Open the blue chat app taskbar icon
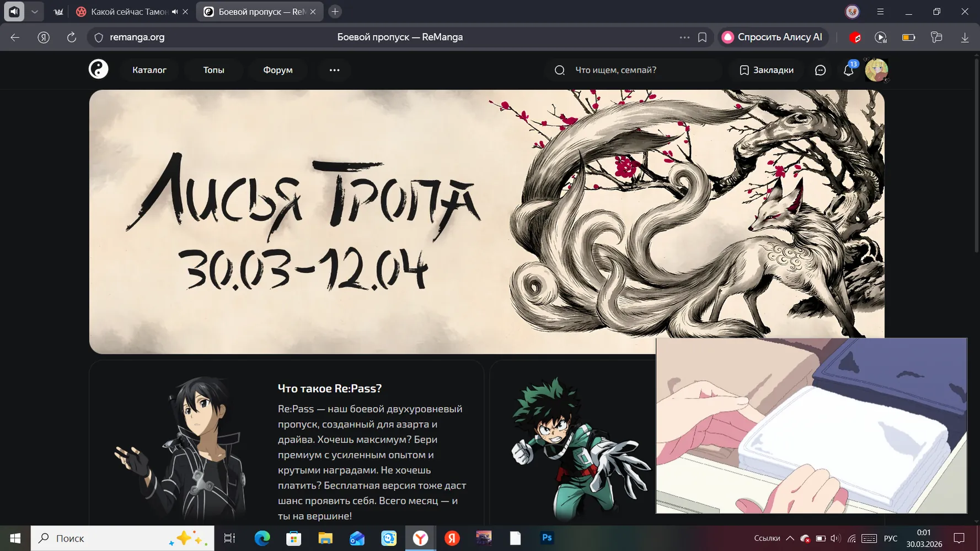Viewport: 980px width, 551px height. click(389, 538)
